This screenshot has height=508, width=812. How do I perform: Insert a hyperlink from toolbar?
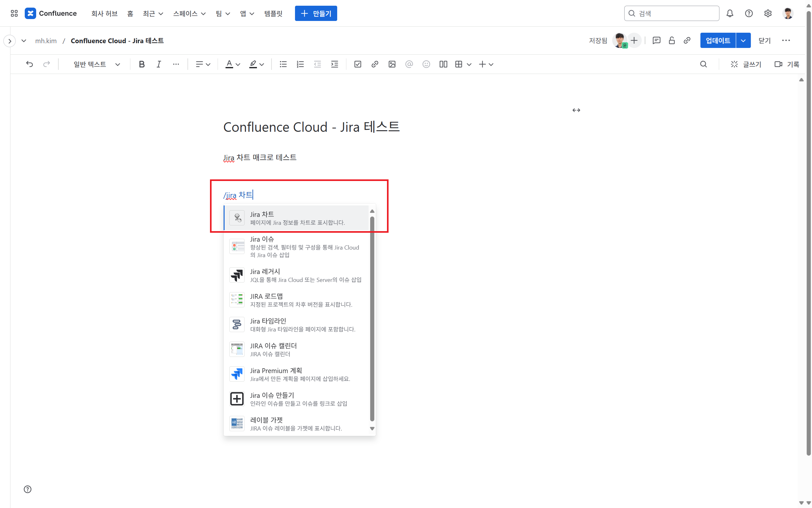click(x=375, y=64)
